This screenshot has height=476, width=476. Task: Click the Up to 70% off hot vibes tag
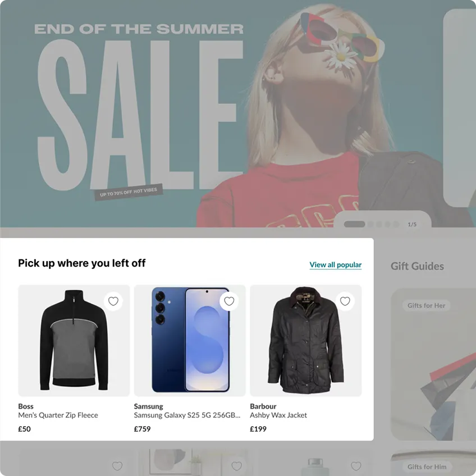(x=129, y=192)
